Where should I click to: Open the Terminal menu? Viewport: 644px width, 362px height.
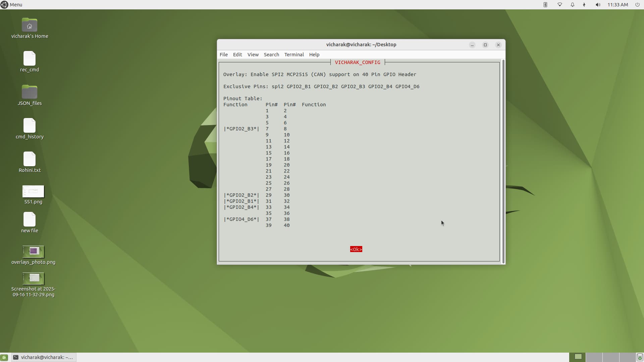coord(294,55)
